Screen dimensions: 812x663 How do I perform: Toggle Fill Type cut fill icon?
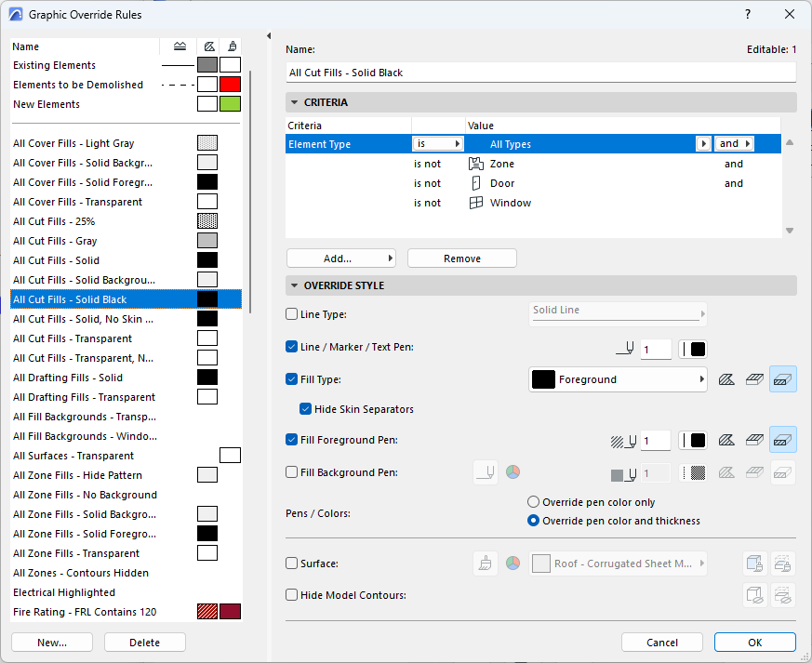(x=783, y=379)
